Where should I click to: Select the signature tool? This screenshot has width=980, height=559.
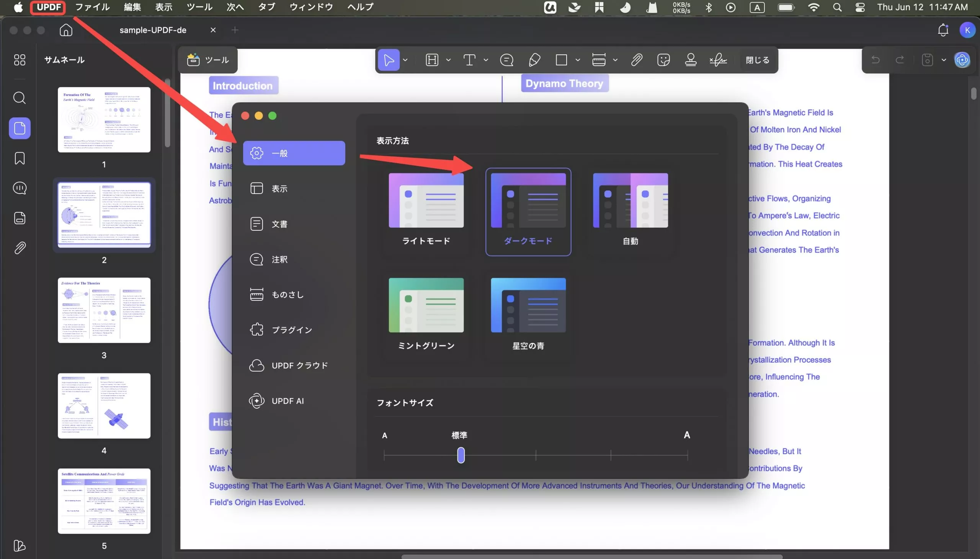tap(717, 60)
